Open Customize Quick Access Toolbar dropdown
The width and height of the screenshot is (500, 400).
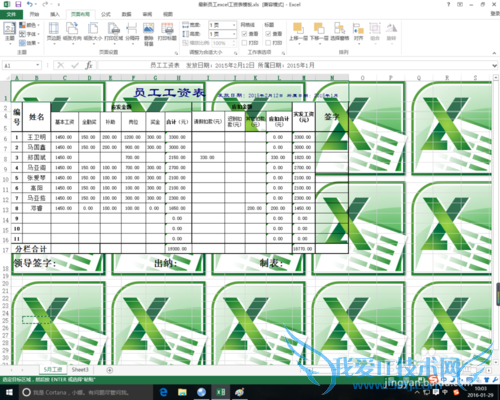pyautogui.click(x=59, y=5)
